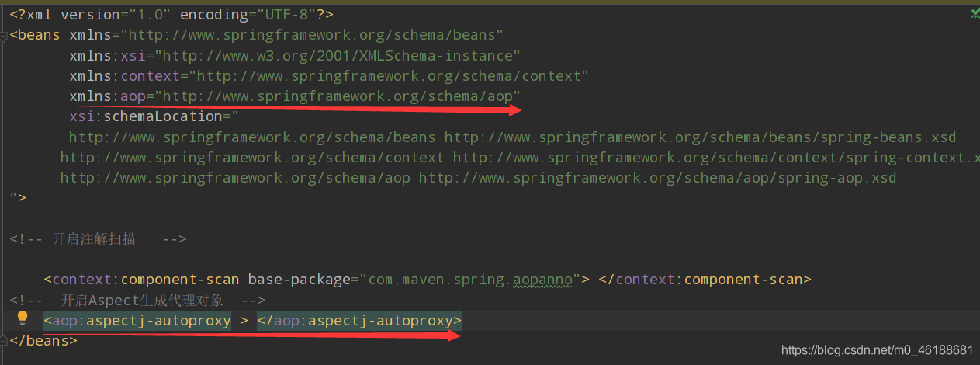The image size is (980, 365).
Task: Collapse fold marker beside closing beans tag
Action: [x=4, y=339]
